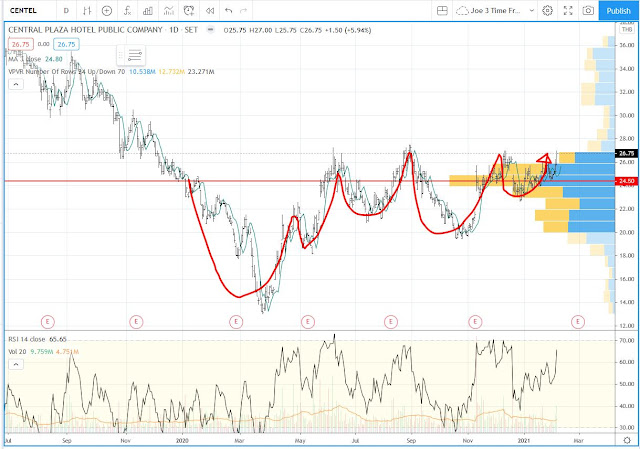Open the Joe 3 Time Fr layout dropdown
Screen dimensions: 640x449
[531, 11]
